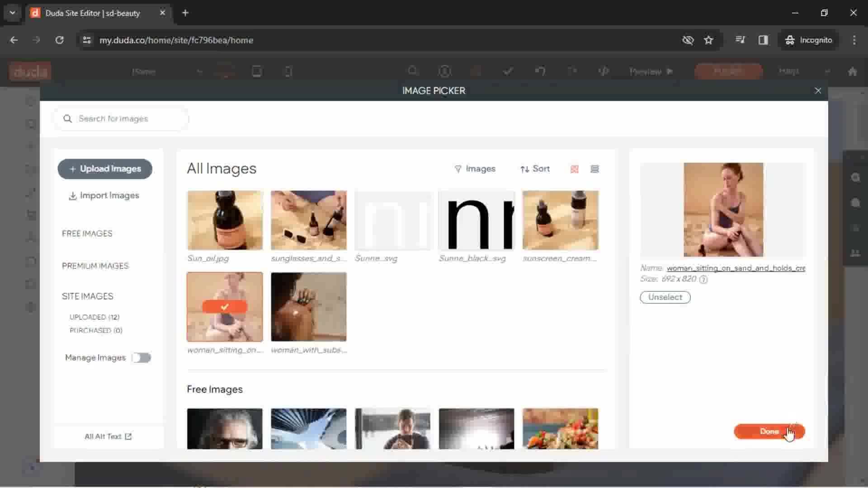Click the address bar URL
Image resolution: width=868 pixels, height=488 pixels.
click(176, 40)
